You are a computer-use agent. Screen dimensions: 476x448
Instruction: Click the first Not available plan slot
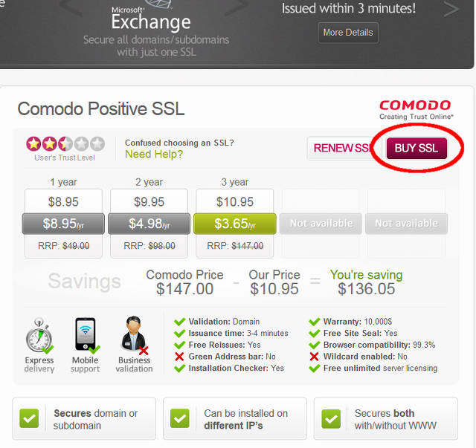(x=321, y=224)
